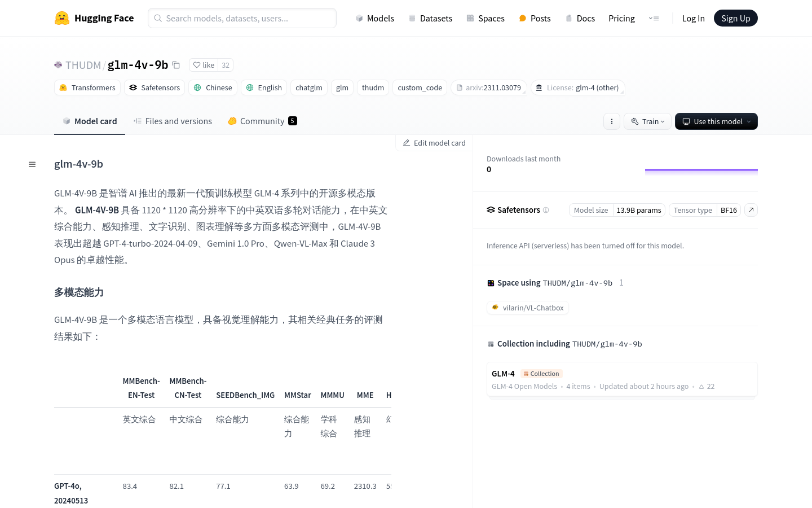812x508 pixels.
Task: Open the three-dot more options menu
Action: point(612,121)
